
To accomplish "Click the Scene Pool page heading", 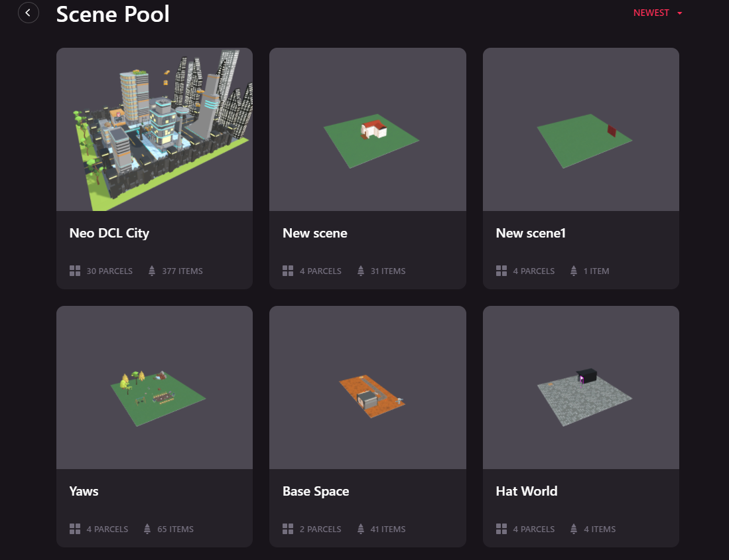I will tap(113, 14).
